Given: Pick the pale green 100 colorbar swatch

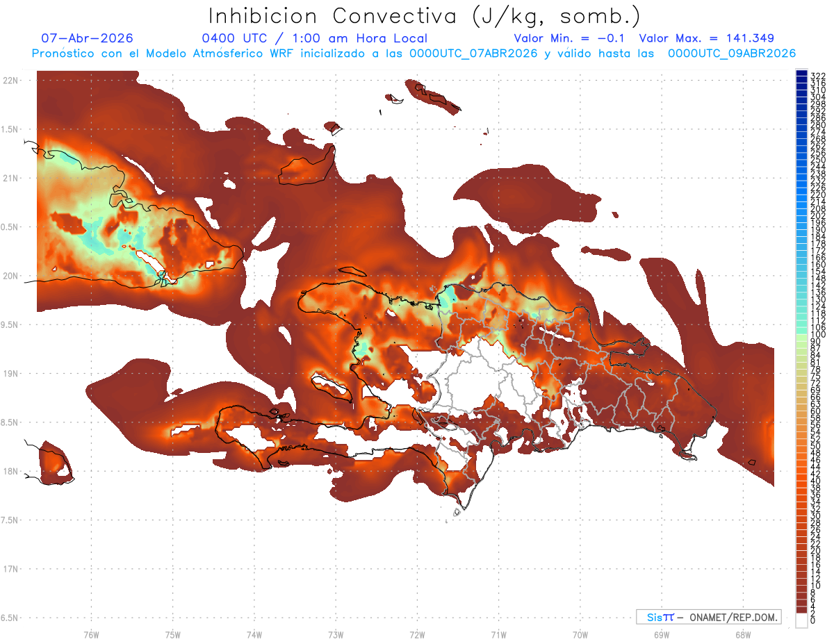Looking at the screenshot, I should 801,335.
